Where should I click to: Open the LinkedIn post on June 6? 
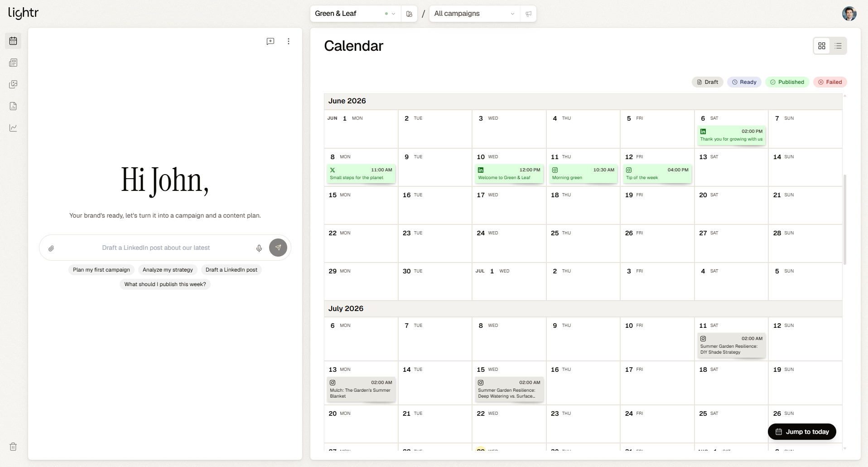(731, 135)
